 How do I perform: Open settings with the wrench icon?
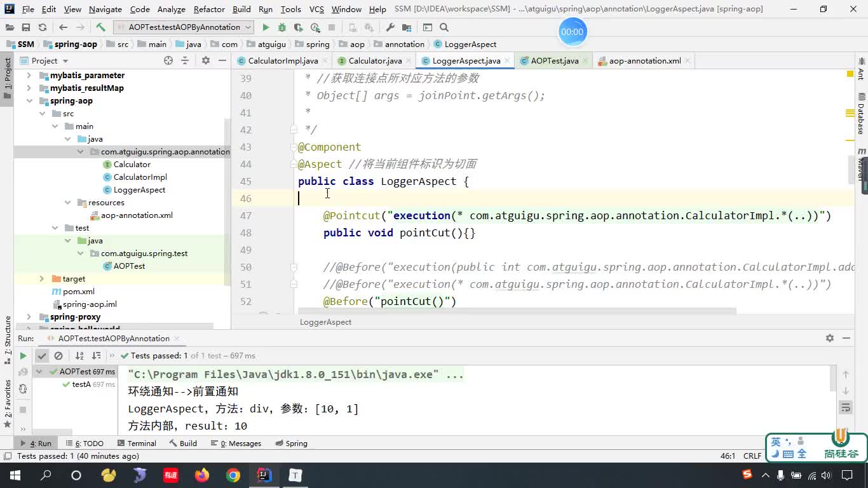390,27
